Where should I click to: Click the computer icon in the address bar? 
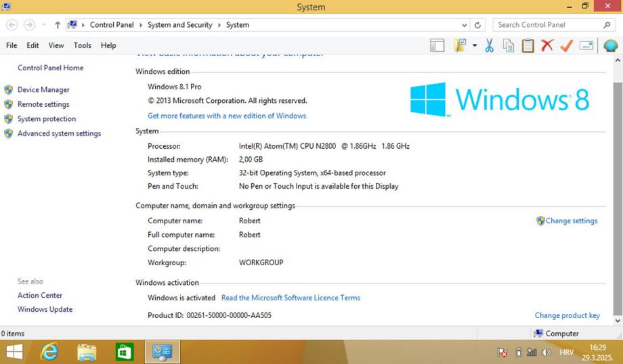(72, 24)
